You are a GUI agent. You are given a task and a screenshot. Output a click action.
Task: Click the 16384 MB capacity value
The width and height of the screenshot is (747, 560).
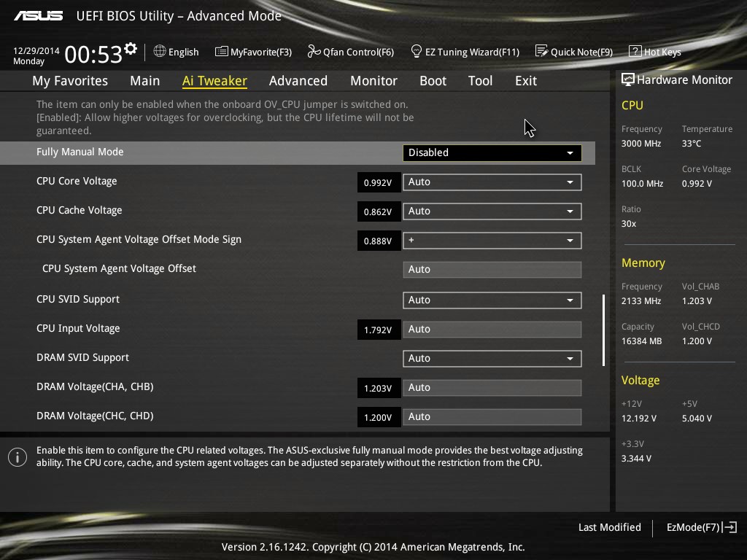(x=641, y=341)
